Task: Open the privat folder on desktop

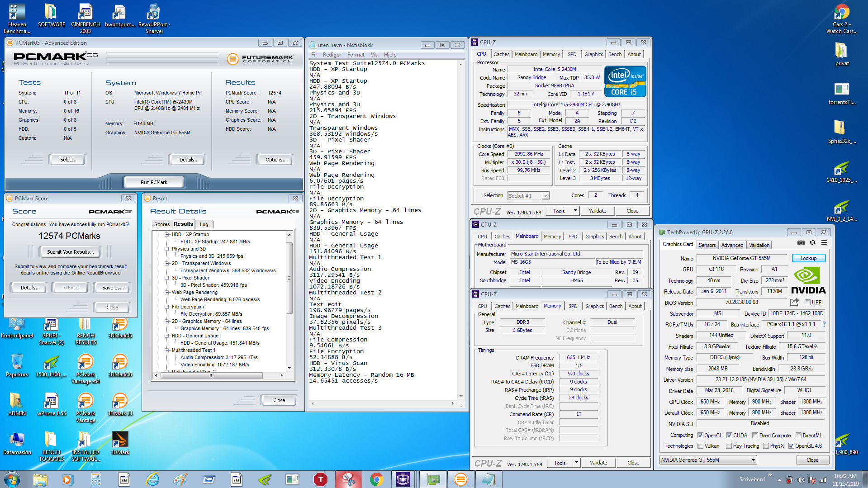Action: (842, 54)
